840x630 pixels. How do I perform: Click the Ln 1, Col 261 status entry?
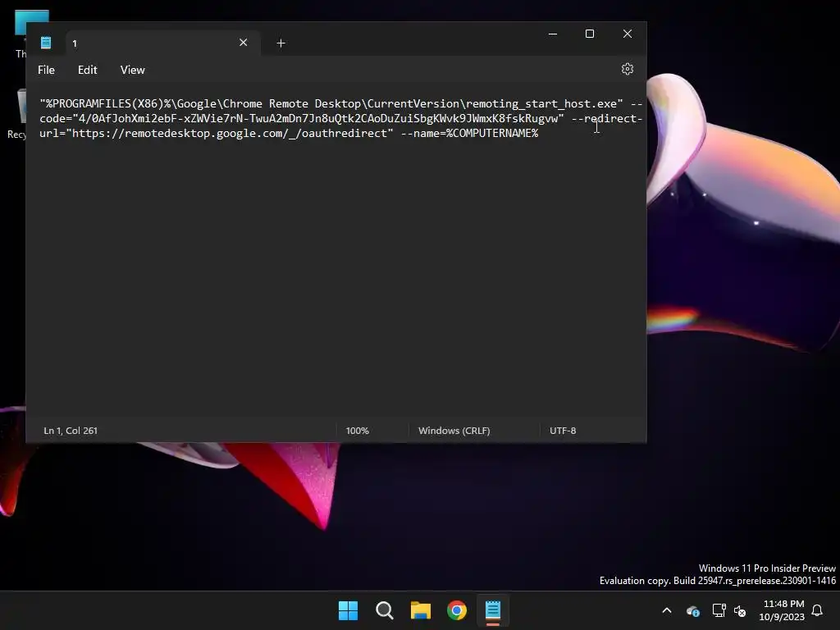71,431
